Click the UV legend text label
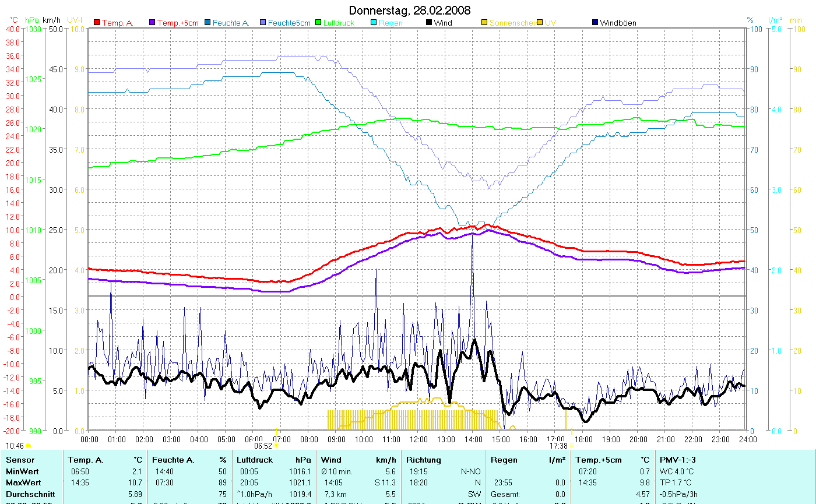This screenshot has height=504, width=816. pyautogui.click(x=550, y=23)
